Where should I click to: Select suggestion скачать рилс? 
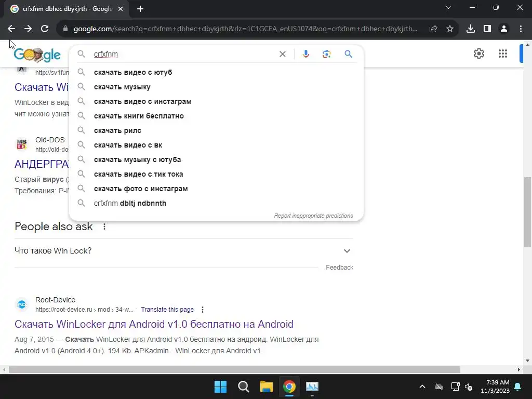[x=216, y=130]
